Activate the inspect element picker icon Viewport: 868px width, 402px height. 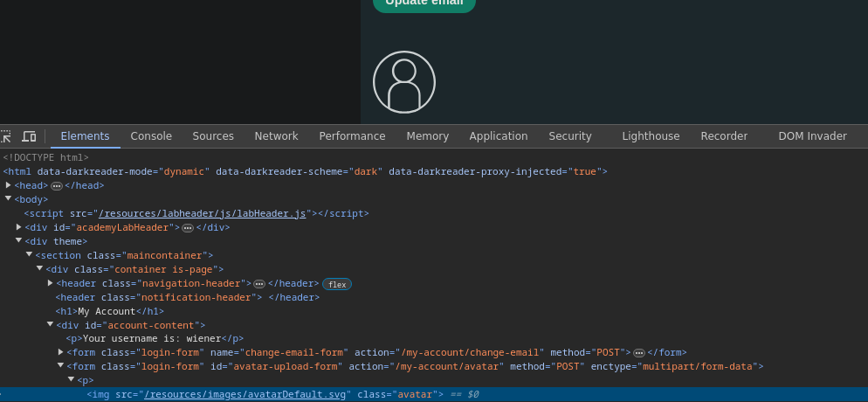pos(5,136)
